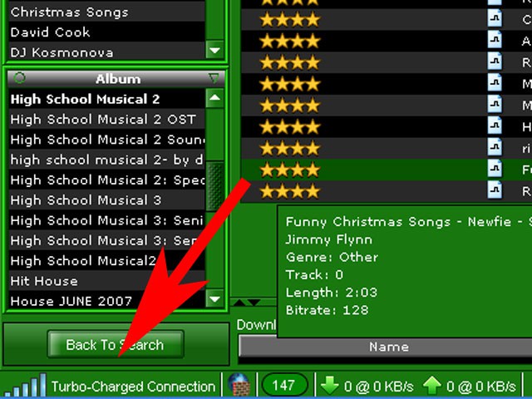The height and width of the screenshot is (399, 532).
Task: Click the 147 connection count badge
Action: coord(284,385)
